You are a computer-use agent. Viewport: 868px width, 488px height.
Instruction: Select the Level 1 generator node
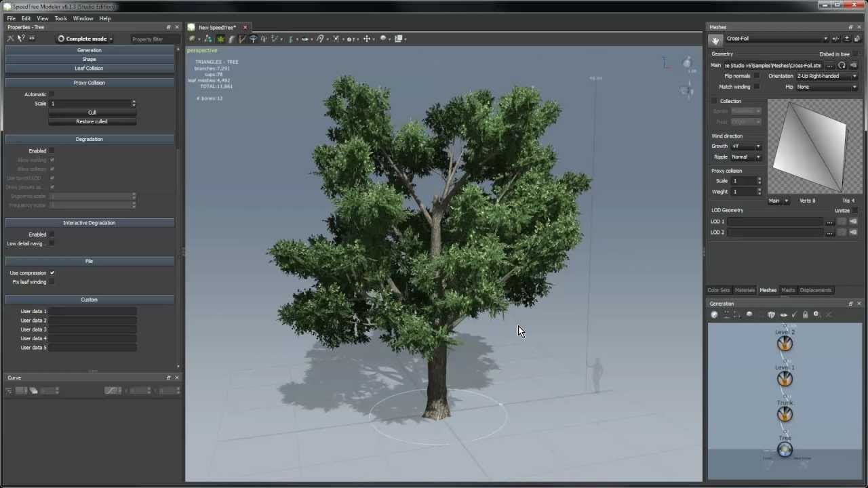coord(785,379)
